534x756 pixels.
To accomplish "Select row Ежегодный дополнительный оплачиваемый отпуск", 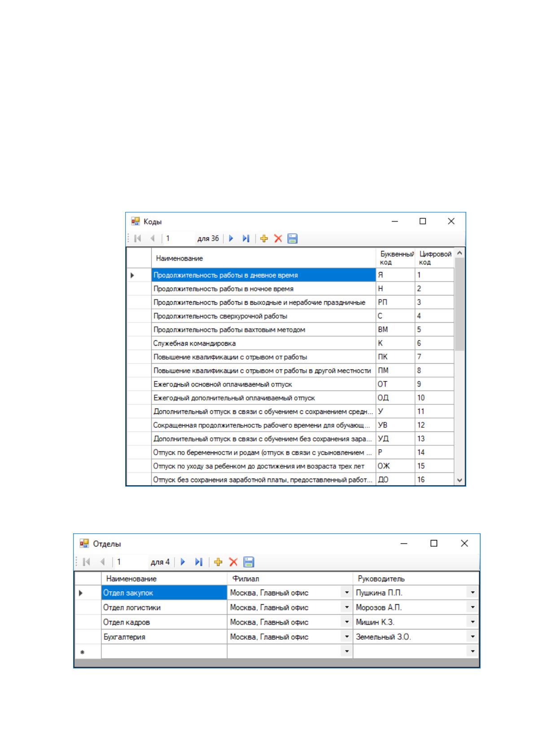I will point(263,398).
